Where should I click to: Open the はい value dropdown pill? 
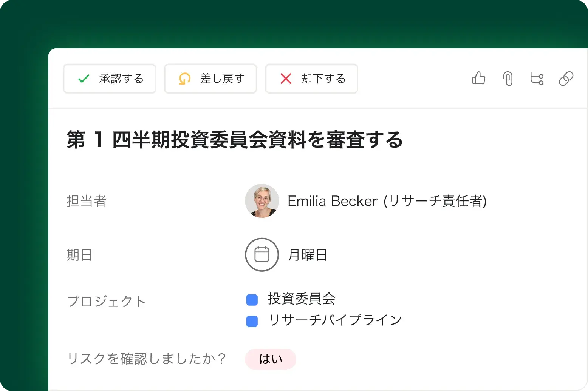tap(271, 359)
